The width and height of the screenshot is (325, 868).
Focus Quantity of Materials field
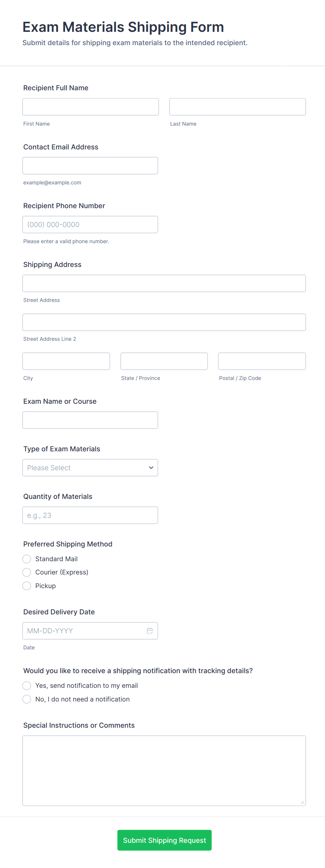[x=90, y=515]
